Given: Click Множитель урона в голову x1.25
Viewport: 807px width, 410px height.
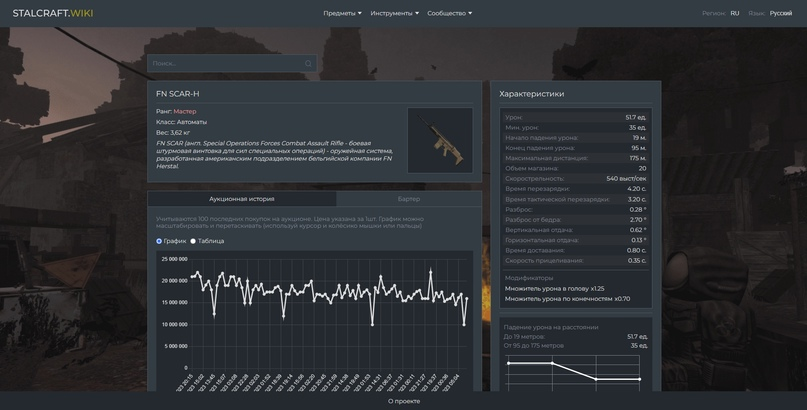Looking at the screenshot, I should coord(555,289).
